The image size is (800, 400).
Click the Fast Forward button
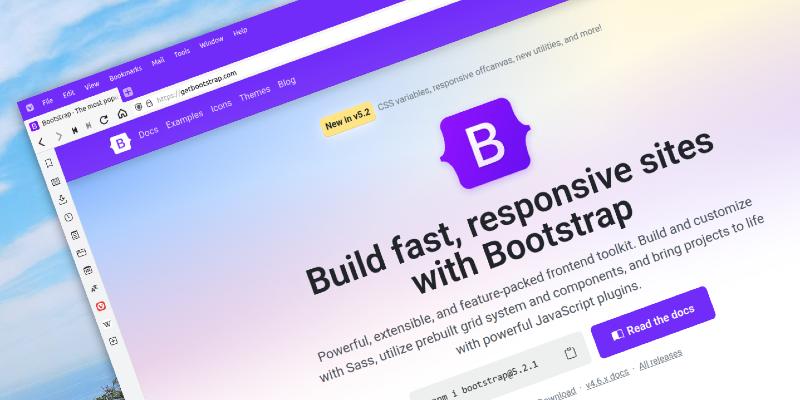89,125
